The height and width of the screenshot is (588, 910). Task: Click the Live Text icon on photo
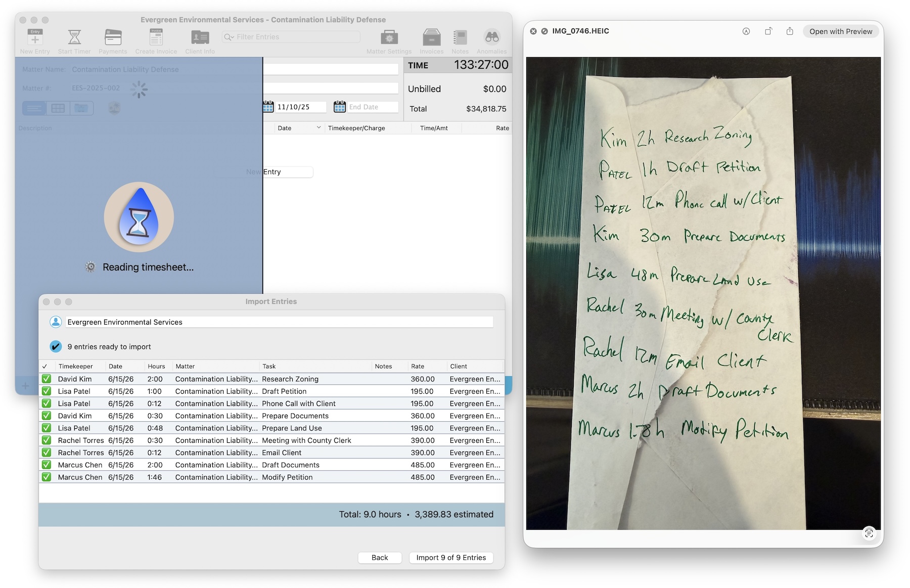tap(869, 533)
